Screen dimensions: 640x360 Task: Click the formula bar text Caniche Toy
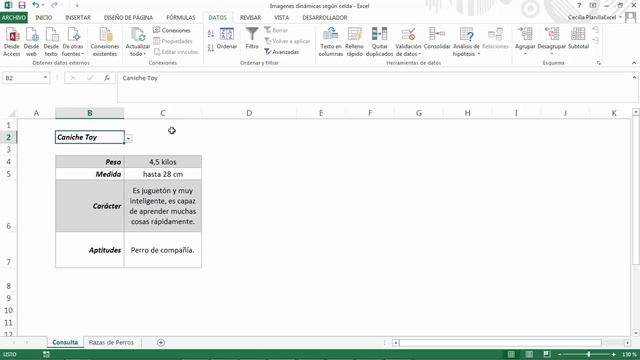[140, 78]
